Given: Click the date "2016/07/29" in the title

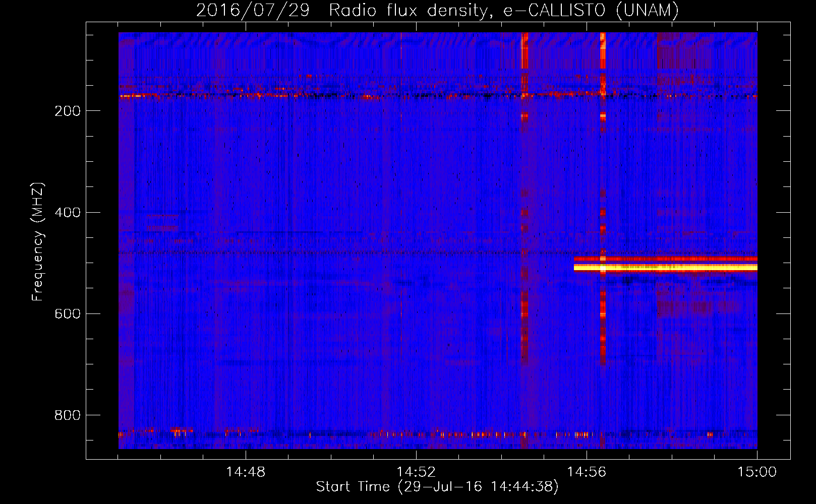Looking at the screenshot, I should click(x=253, y=10).
